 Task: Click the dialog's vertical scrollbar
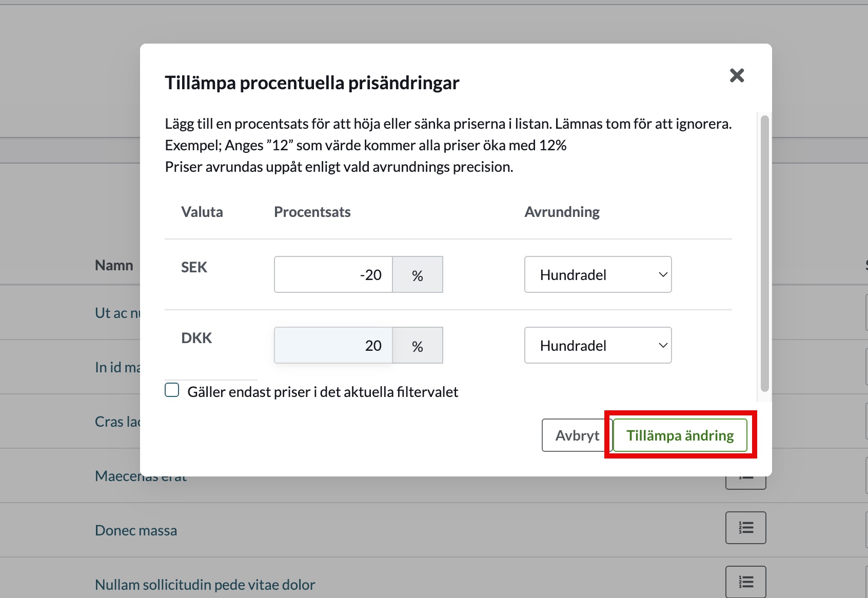(x=764, y=253)
